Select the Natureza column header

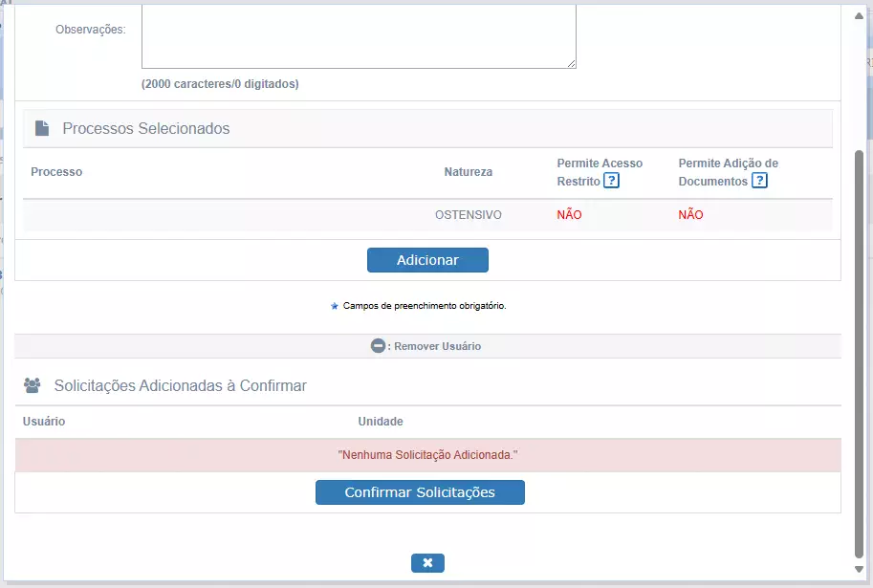pyautogui.click(x=469, y=172)
